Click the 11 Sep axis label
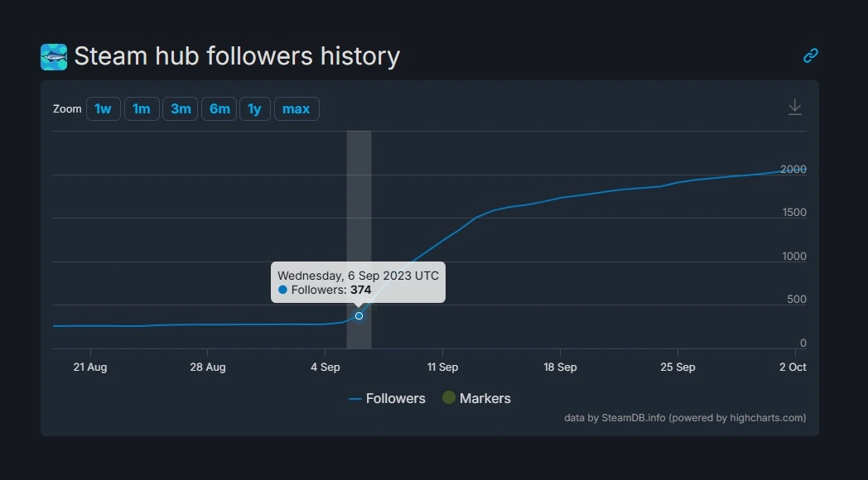 pos(442,367)
